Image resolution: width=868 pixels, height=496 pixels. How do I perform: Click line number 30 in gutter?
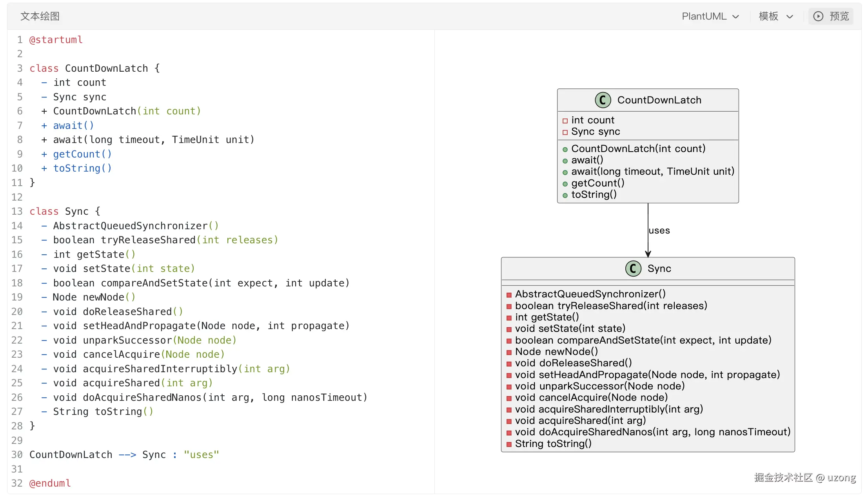(17, 454)
